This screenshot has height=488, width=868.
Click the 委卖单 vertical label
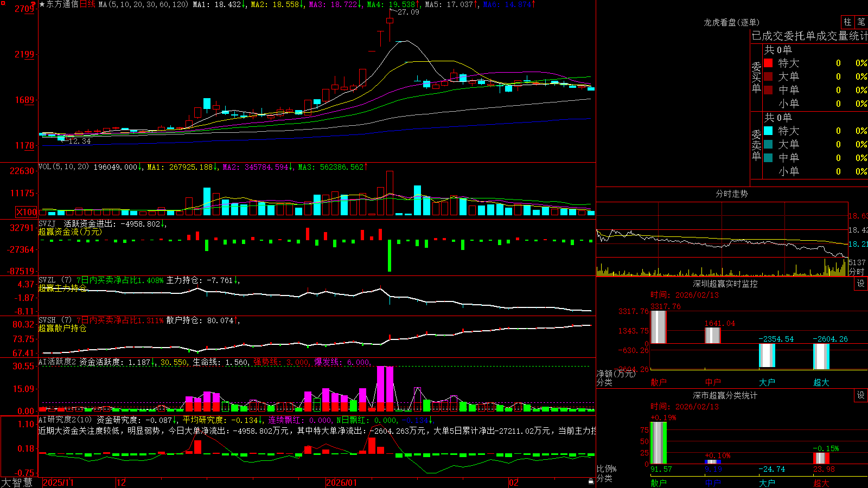pos(756,144)
